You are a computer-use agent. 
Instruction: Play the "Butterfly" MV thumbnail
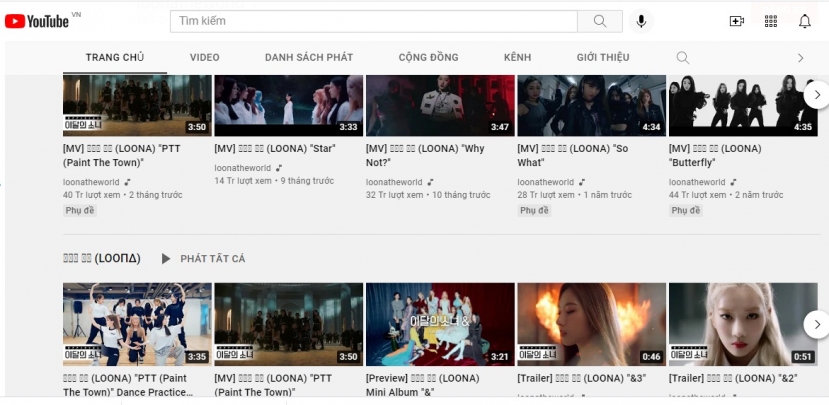click(743, 106)
